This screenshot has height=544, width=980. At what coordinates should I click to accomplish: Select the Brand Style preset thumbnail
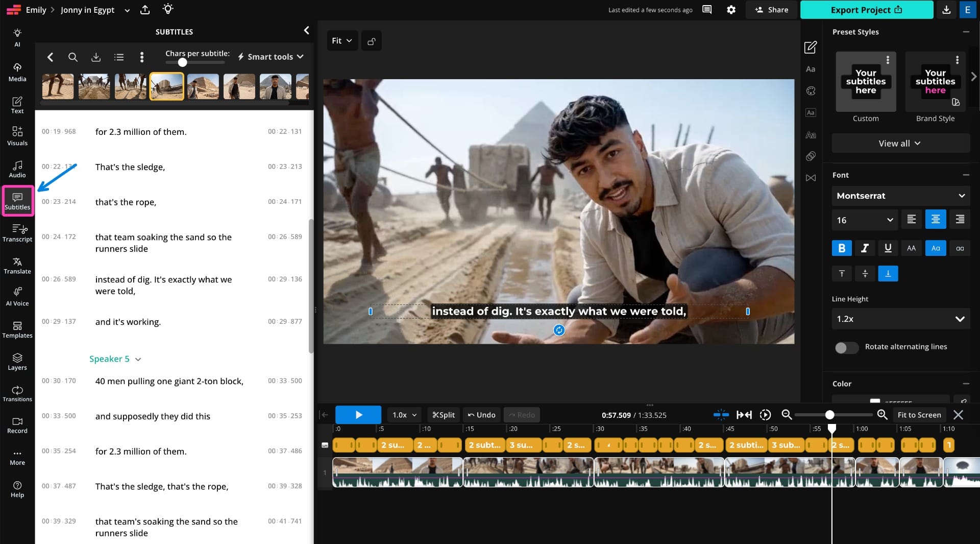tap(936, 82)
